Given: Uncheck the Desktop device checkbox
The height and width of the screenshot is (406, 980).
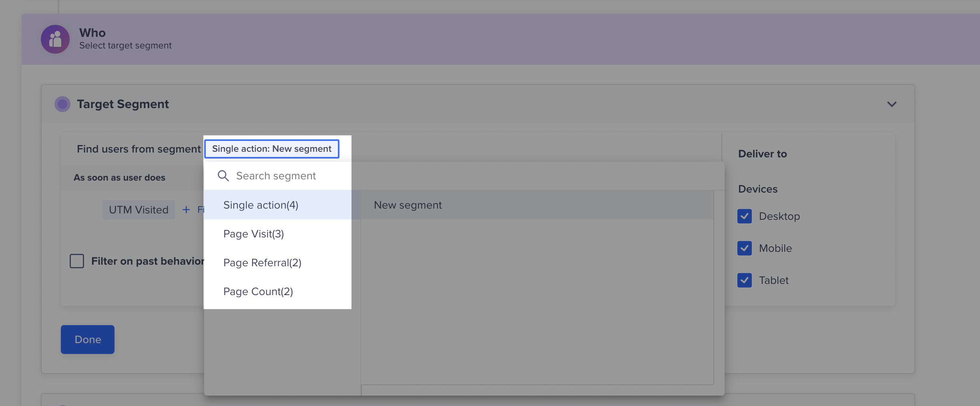Looking at the screenshot, I should pyautogui.click(x=745, y=216).
